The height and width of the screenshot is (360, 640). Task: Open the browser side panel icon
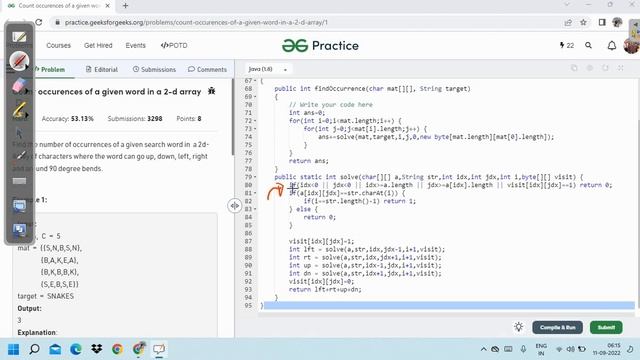[x=602, y=22]
